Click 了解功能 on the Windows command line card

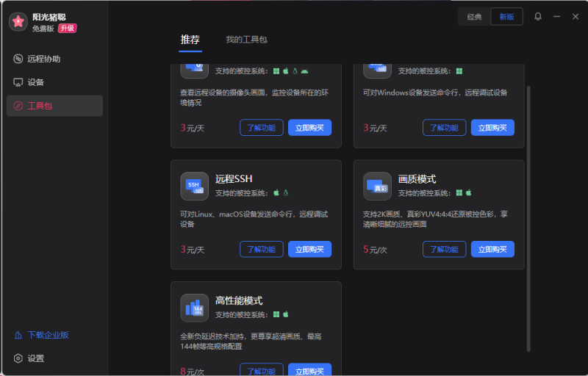pos(445,128)
